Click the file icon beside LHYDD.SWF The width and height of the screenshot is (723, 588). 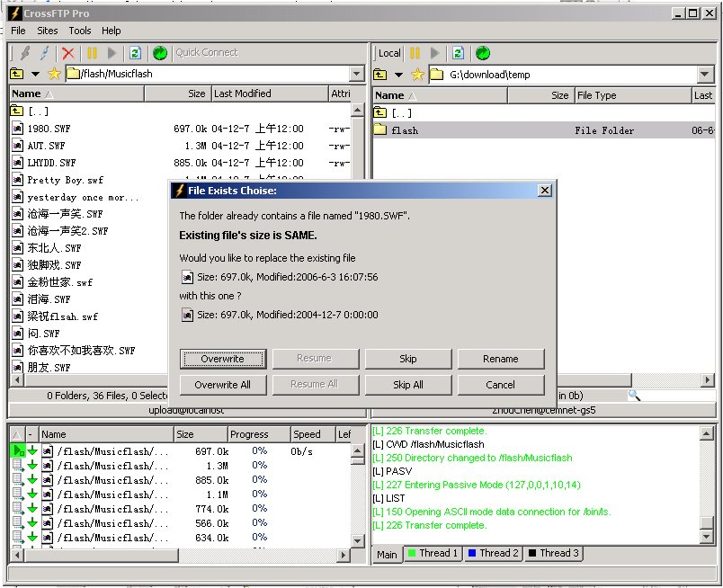(x=17, y=163)
